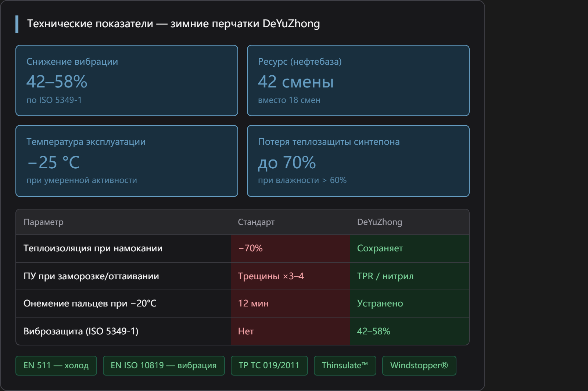Screen dimensions: 588x391
Task: Select the green "Устранено" cell
Action: click(409, 304)
